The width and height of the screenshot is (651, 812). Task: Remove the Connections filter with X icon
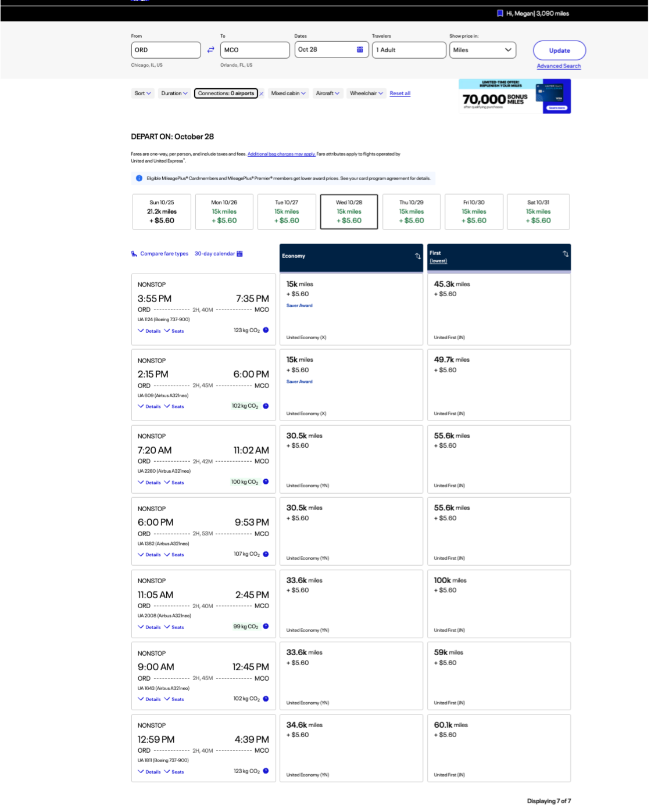[x=262, y=94]
